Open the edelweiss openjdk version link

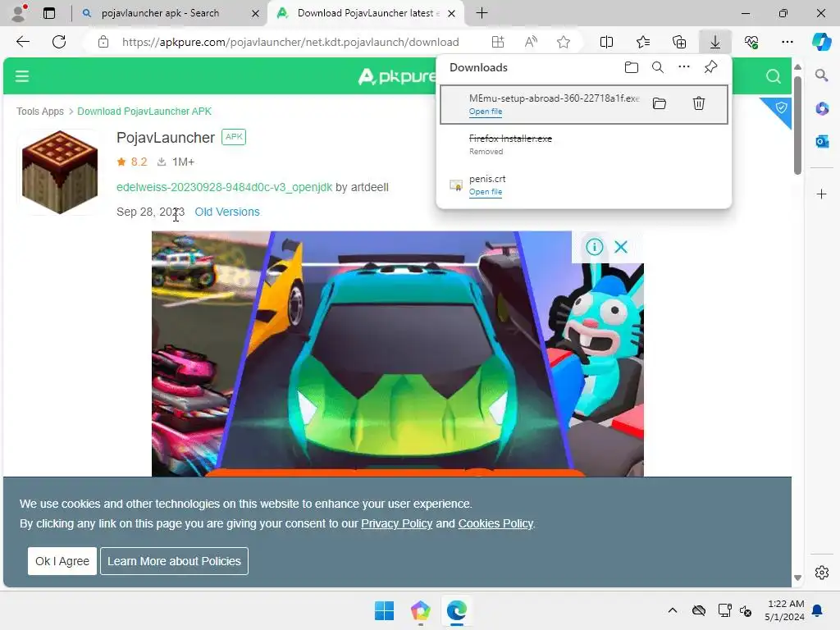pos(224,187)
